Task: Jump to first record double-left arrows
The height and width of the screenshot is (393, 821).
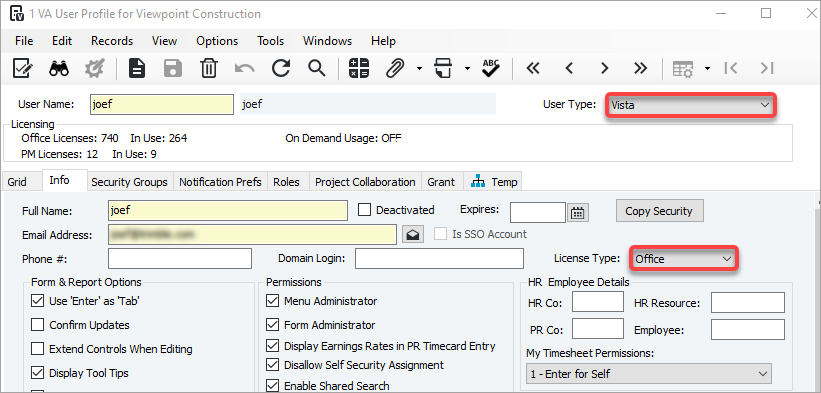Action: pos(533,68)
